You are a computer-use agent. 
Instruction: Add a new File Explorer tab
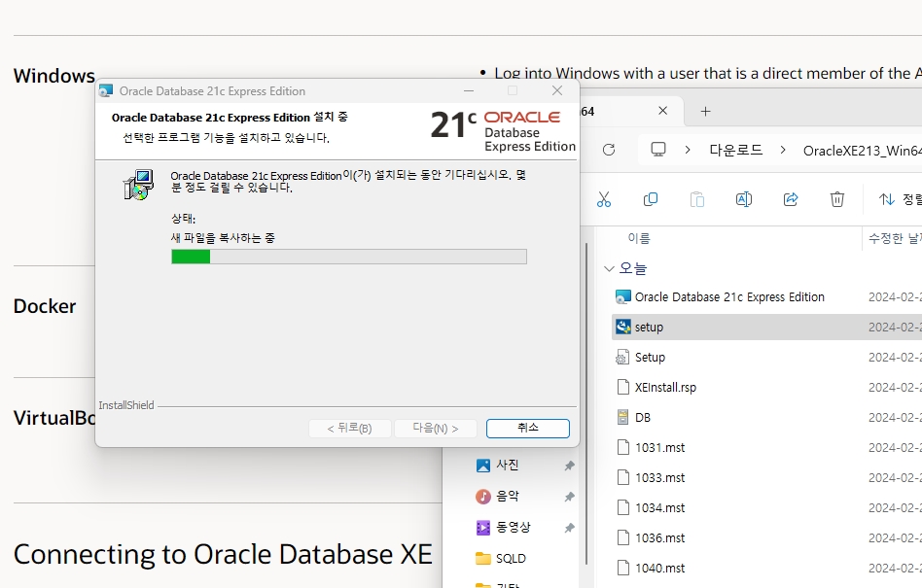pyautogui.click(x=706, y=111)
